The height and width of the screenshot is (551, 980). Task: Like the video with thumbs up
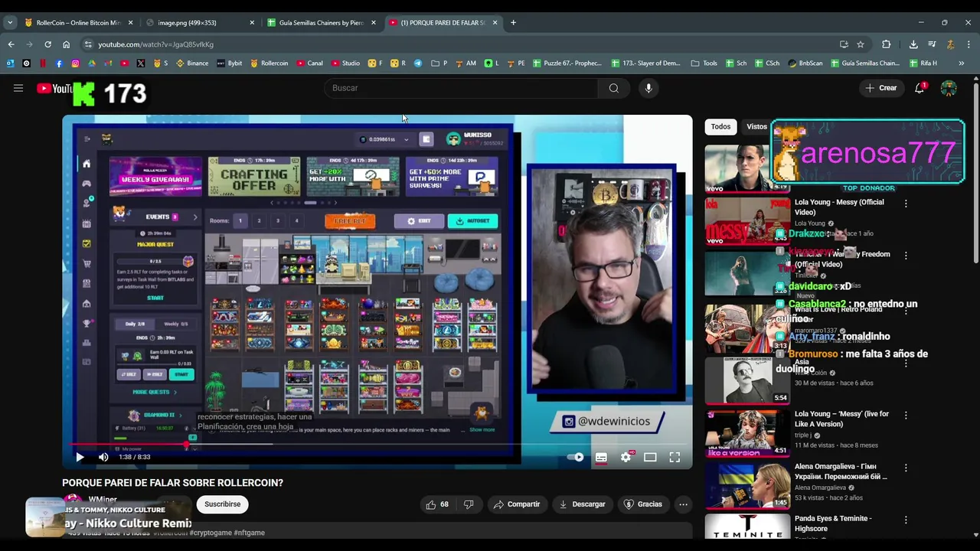[437, 504]
